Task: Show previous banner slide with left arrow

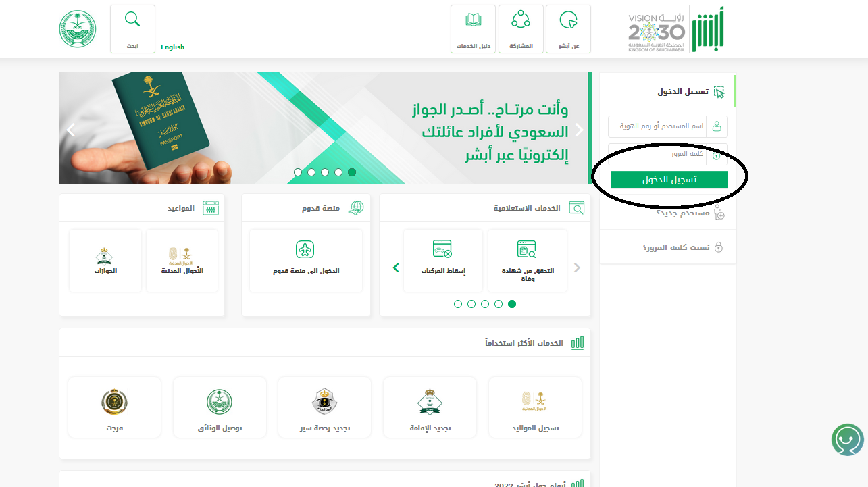Action: tap(70, 130)
